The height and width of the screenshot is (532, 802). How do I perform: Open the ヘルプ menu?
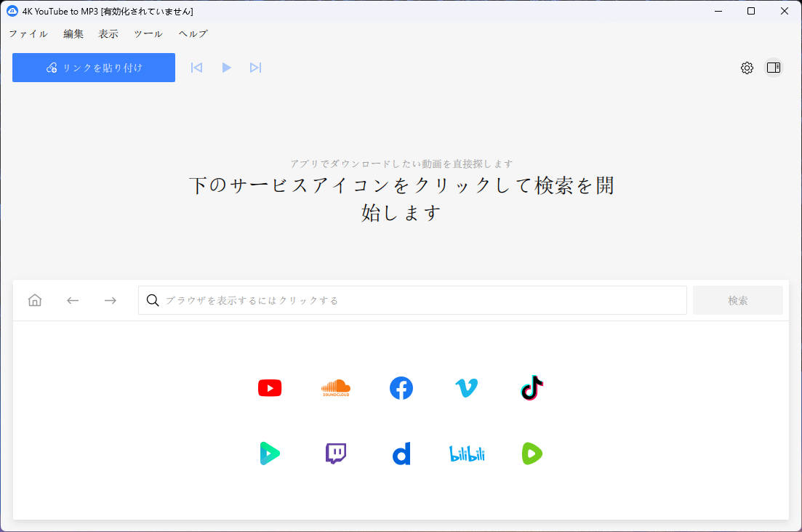point(191,33)
